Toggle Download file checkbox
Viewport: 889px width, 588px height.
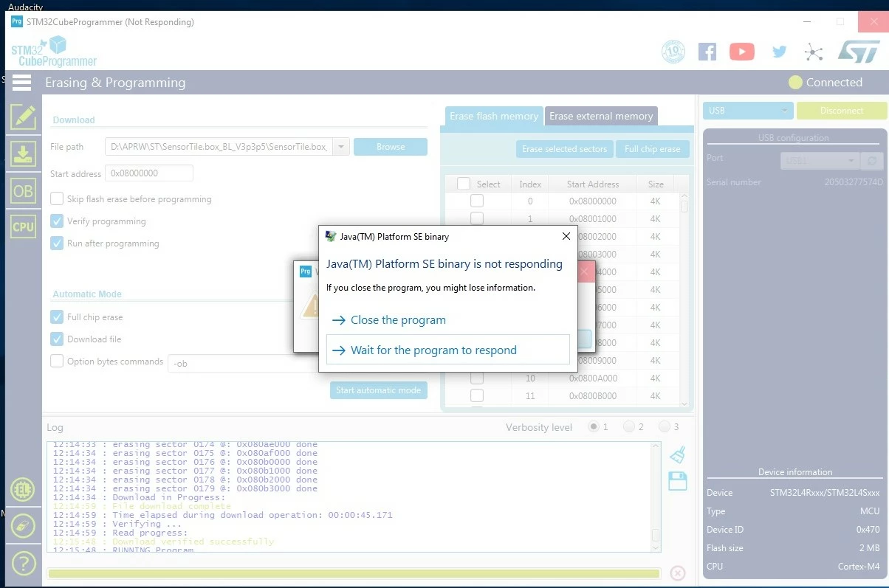point(57,339)
